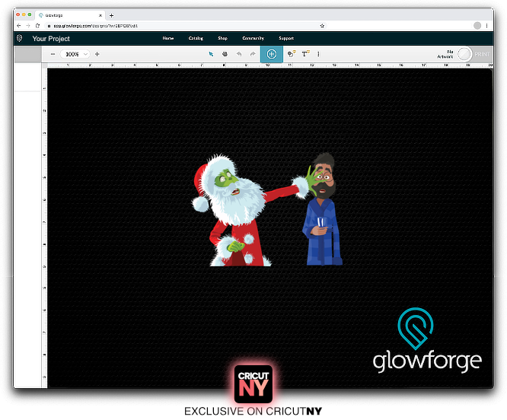This screenshot has height=420, width=507.
Task: Switch to the Glowforge browser tab
Action: pyautogui.click(x=69, y=15)
